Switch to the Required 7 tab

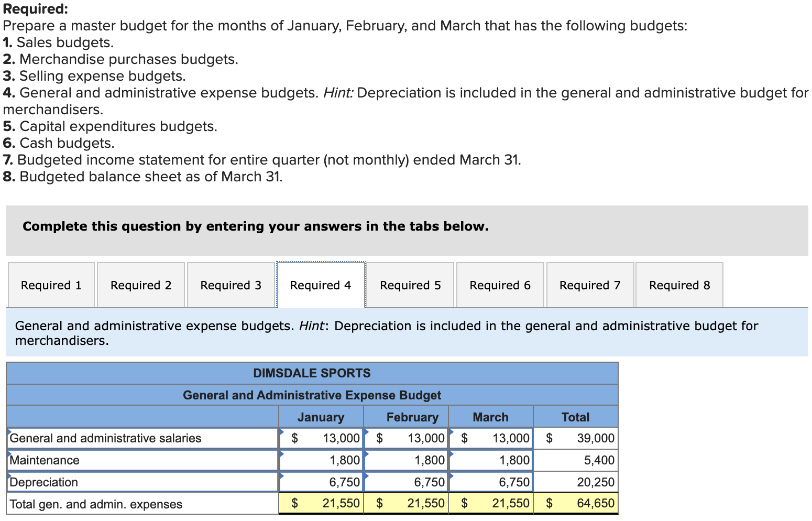point(590,285)
